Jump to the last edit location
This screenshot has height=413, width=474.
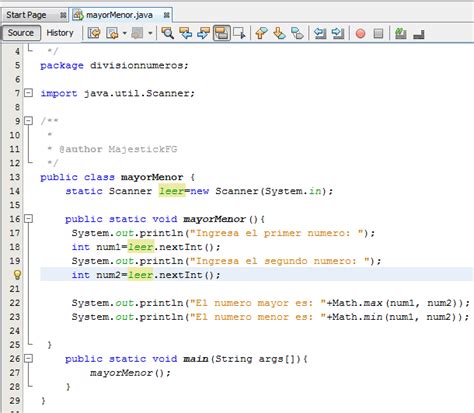point(94,33)
